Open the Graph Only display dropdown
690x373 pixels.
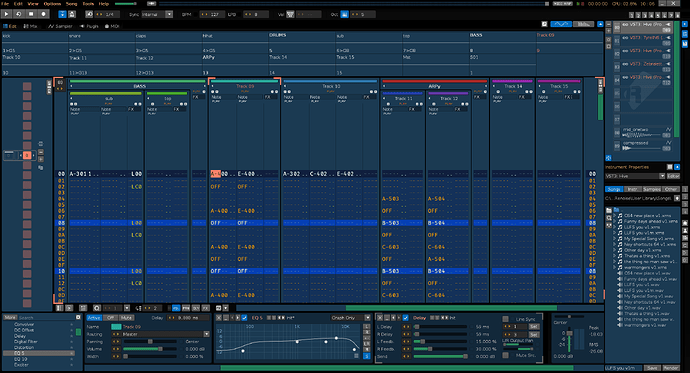(351, 318)
